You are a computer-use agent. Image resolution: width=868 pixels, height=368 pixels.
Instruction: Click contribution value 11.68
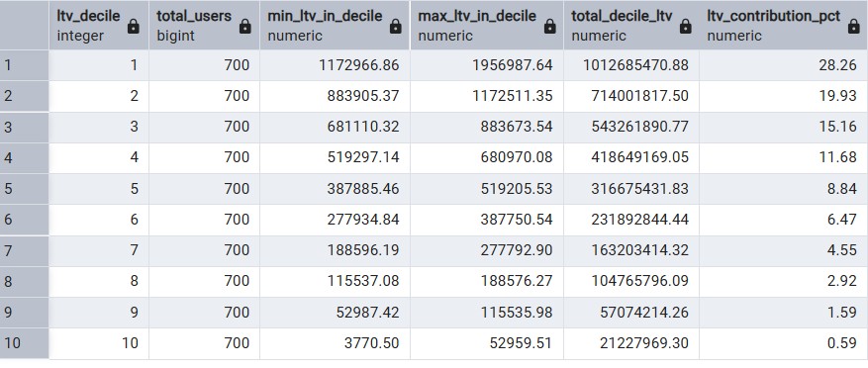pyautogui.click(x=837, y=158)
